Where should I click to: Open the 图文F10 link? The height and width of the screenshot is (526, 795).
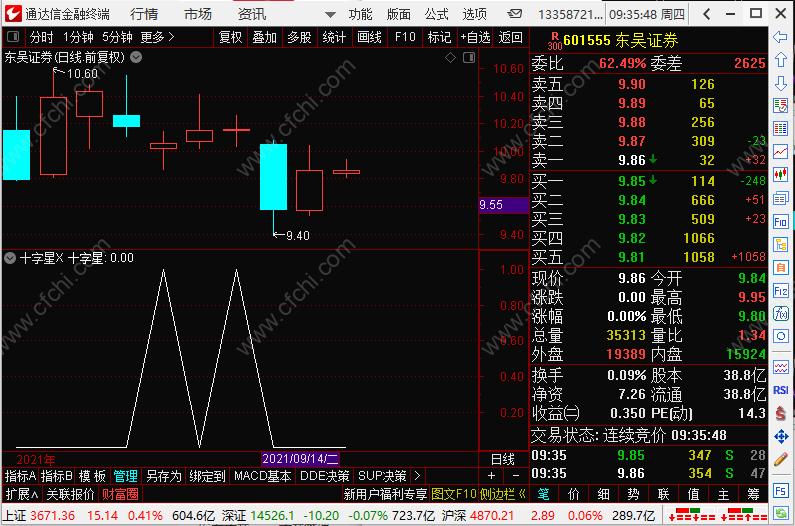[454, 494]
